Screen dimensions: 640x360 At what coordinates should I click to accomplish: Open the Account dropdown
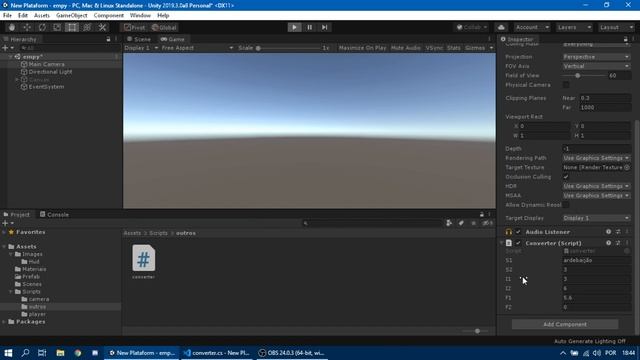pyautogui.click(x=532, y=27)
